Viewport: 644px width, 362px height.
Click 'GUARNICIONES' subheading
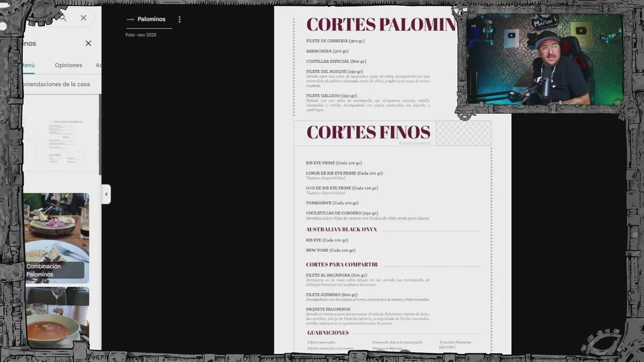pos(328,333)
